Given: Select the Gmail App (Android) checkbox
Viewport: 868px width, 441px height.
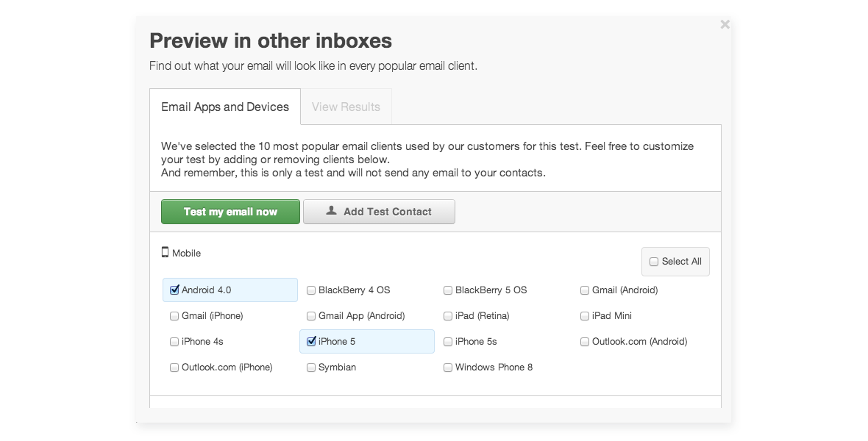Looking at the screenshot, I should point(311,316).
